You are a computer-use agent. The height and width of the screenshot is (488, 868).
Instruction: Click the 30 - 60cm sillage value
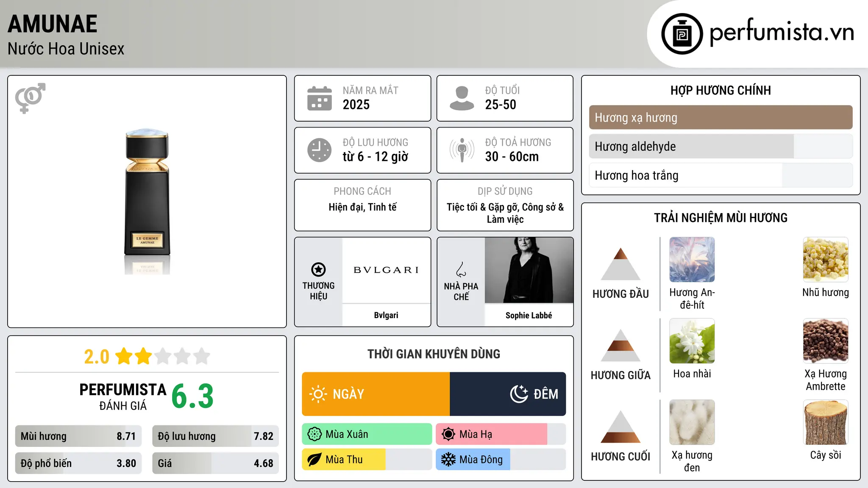512,157
